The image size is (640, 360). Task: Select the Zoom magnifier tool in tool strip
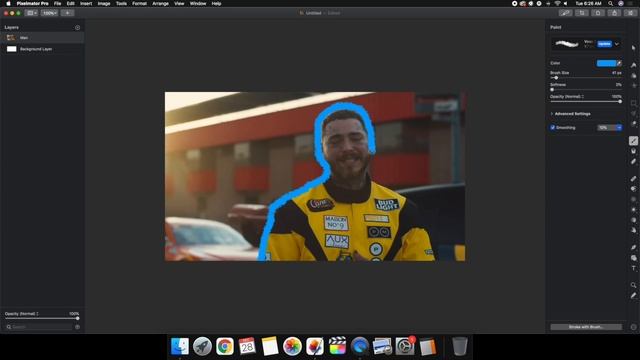click(x=633, y=285)
